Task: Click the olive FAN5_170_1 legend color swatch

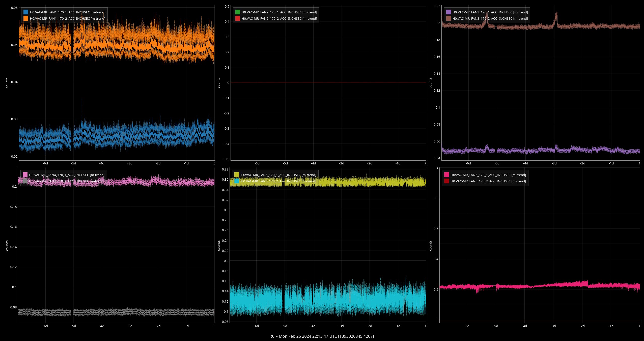Action: point(237,175)
